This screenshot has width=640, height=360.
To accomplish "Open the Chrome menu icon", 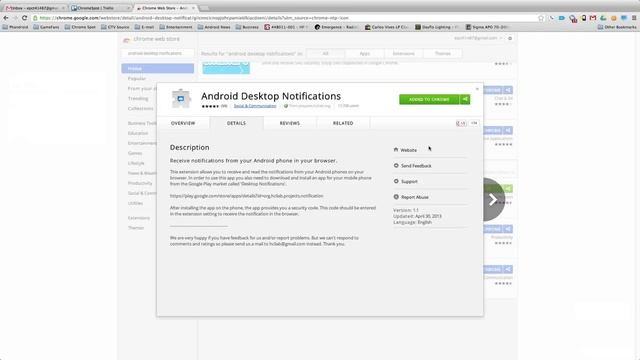I will click(x=634, y=18).
